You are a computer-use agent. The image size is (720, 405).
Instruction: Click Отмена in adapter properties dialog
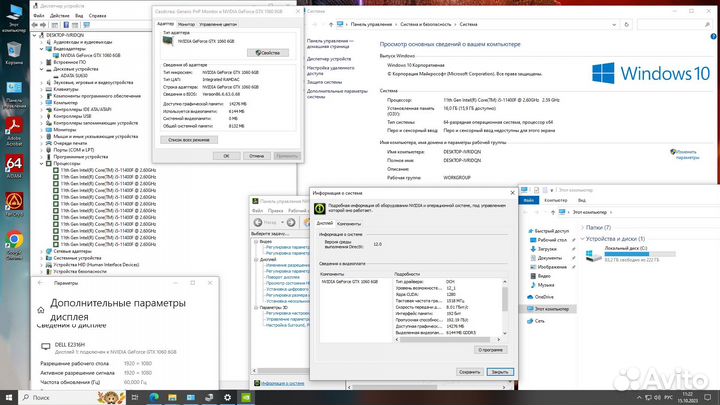(x=256, y=156)
